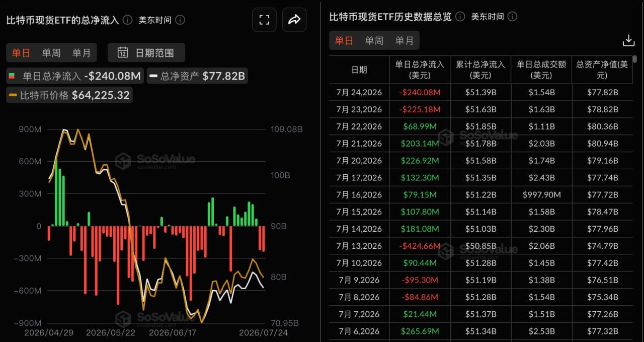Click the -$84.86M net inflow cell
Image resolution: width=644 pixels, height=342 pixels.
tap(420, 297)
